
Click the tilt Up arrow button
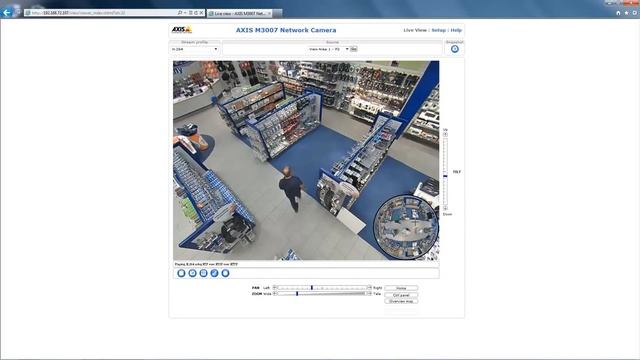tap(445, 134)
